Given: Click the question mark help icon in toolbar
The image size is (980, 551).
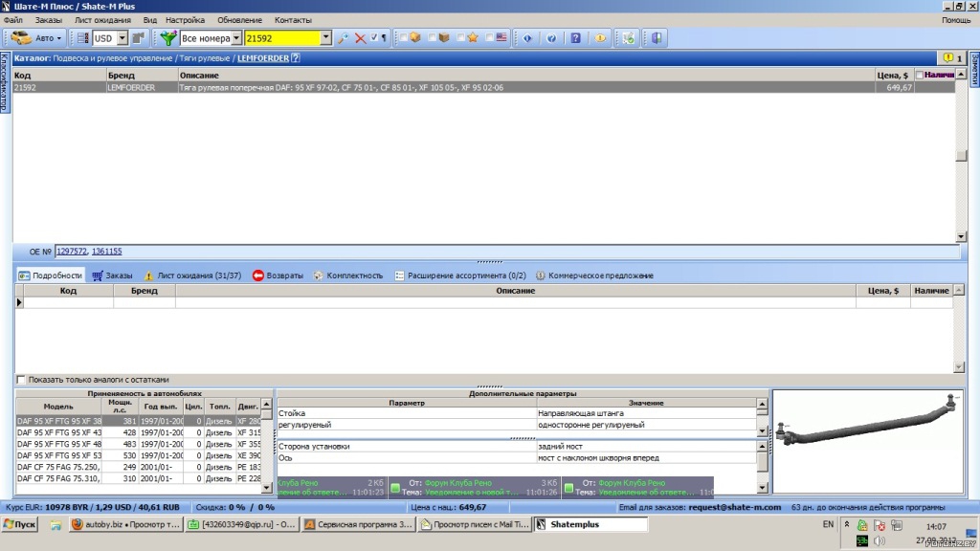Looking at the screenshot, I should coord(551,38).
